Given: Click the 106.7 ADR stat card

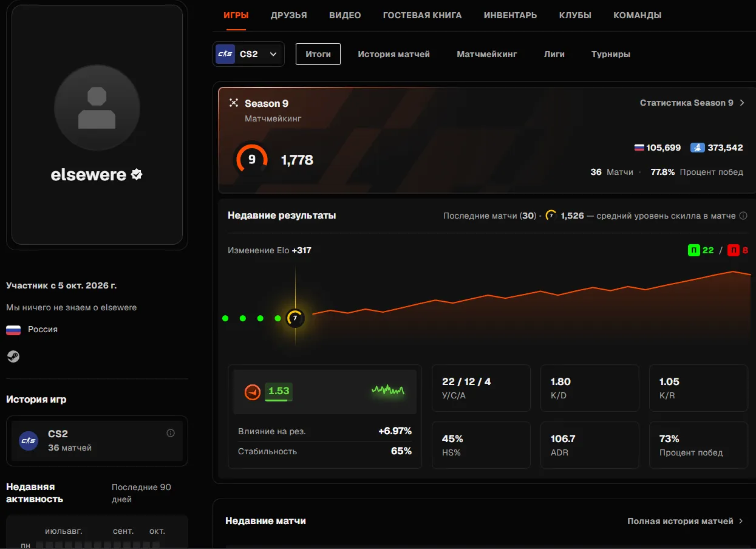Looking at the screenshot, I should click(x=590, y=445).
